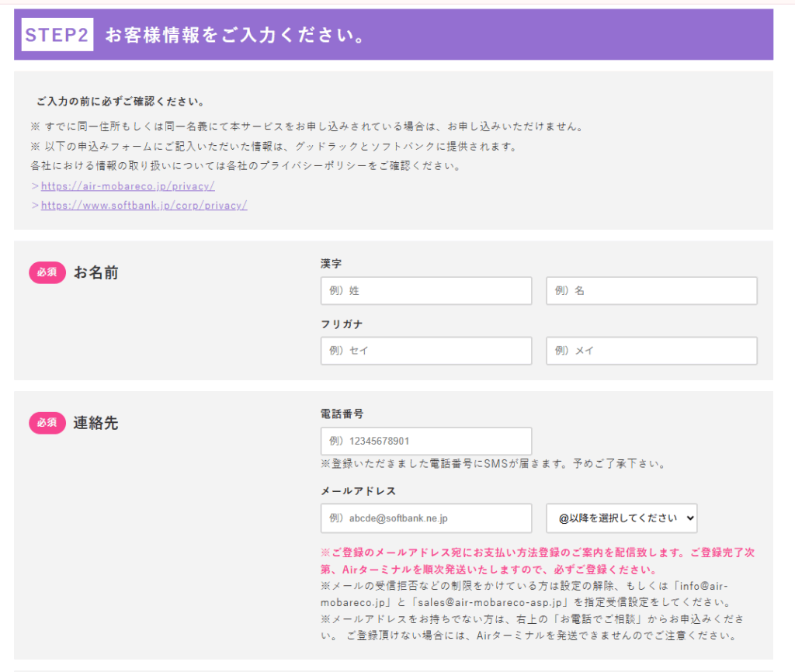
Task: Open the air-mobareco.jp privacy policy link
Action: (x=127, y=186)
